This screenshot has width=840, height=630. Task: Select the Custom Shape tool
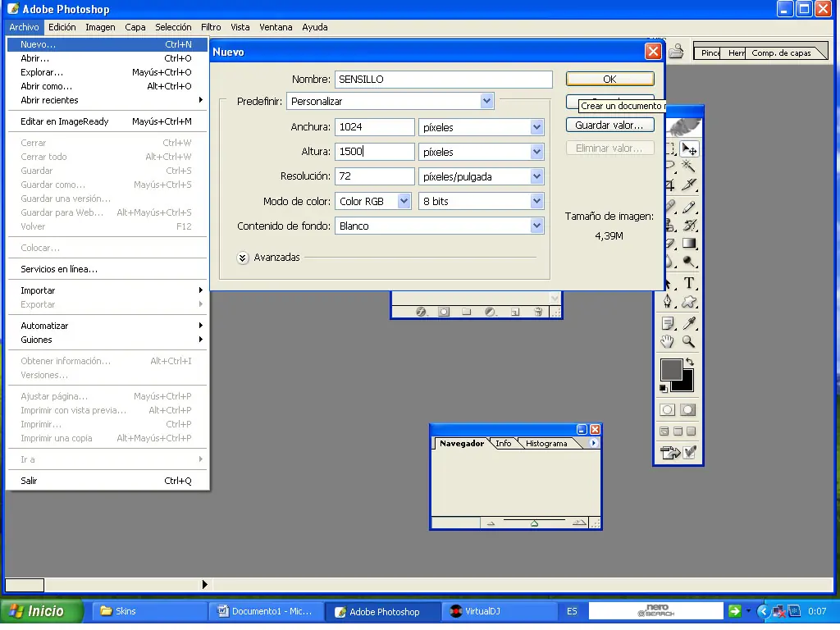(x=689, y=302)
